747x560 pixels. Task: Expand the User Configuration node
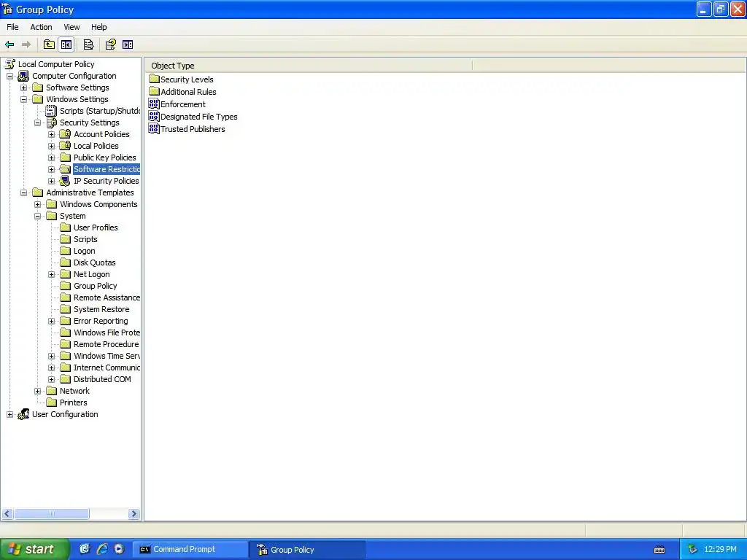(9, 414)
